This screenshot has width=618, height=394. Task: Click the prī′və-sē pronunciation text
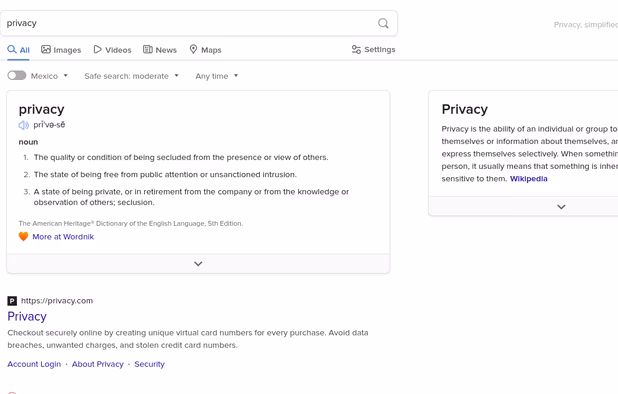point(49,125)
